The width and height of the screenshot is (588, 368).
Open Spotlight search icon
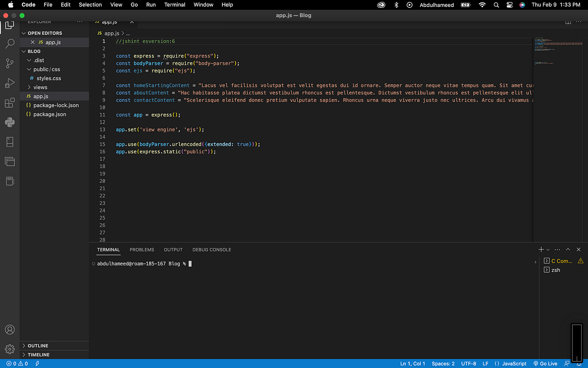(496, 5)
